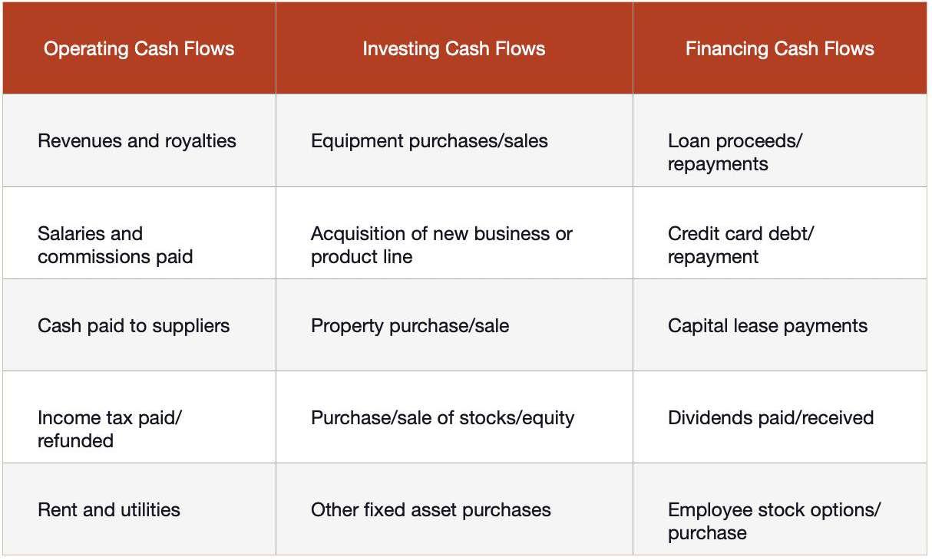Select the Employee stock options/purchase cell

tap(774, 521)
